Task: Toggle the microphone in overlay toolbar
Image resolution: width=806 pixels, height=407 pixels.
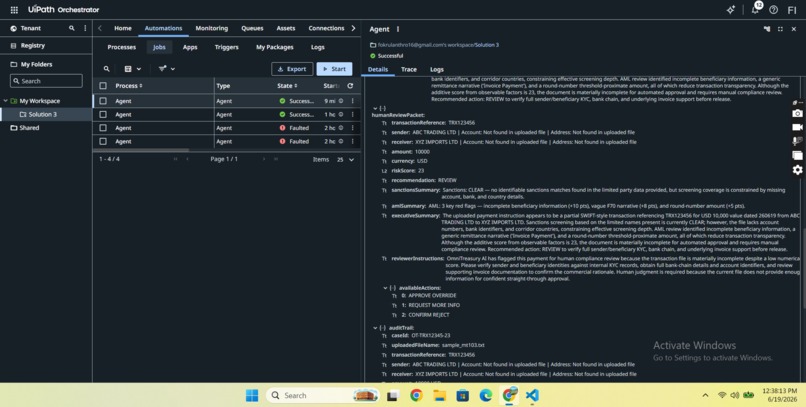Action: (797, 141)
